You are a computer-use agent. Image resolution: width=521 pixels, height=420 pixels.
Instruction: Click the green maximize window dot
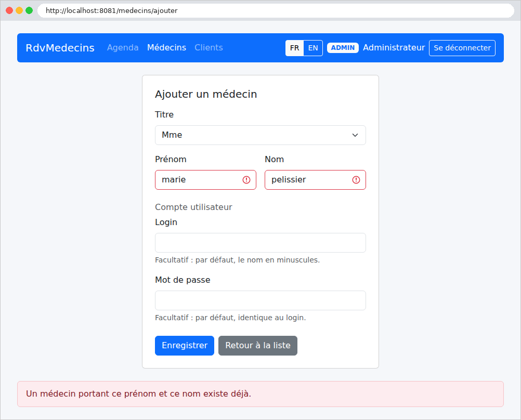pos(29,10)
